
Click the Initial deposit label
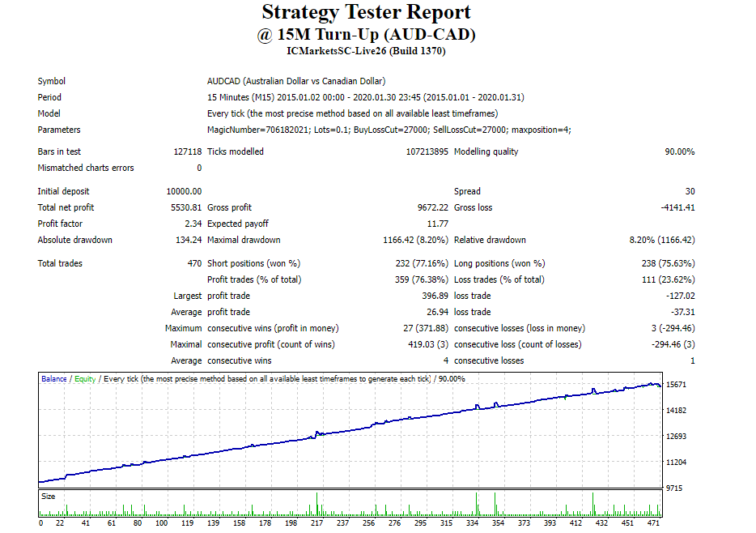63,191
